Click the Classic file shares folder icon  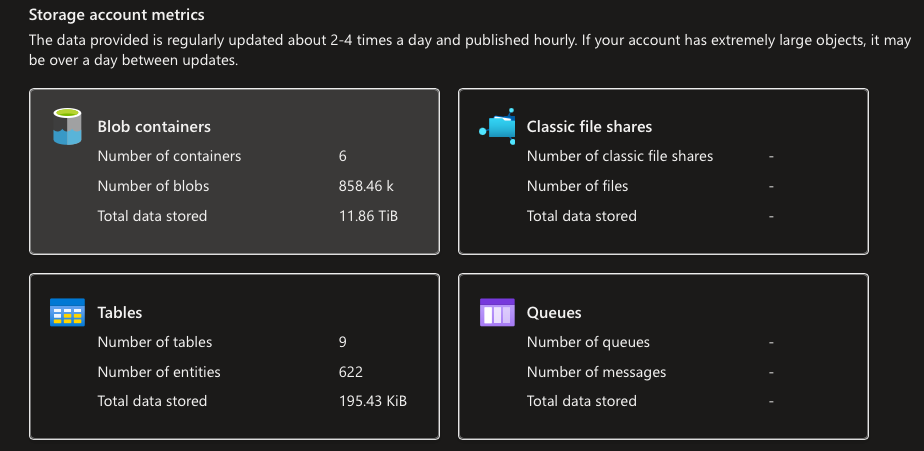pos(497,126)
